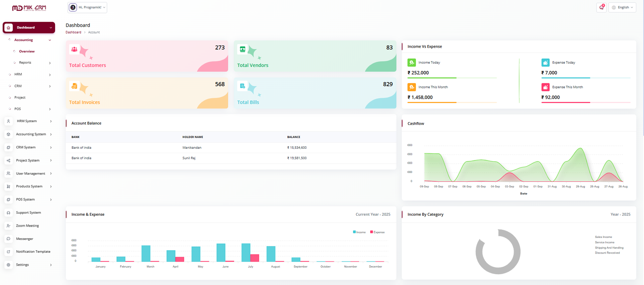This screenshot has height=285, width=644.
Task: Click the notification bell icon
Action: point(601,7)
